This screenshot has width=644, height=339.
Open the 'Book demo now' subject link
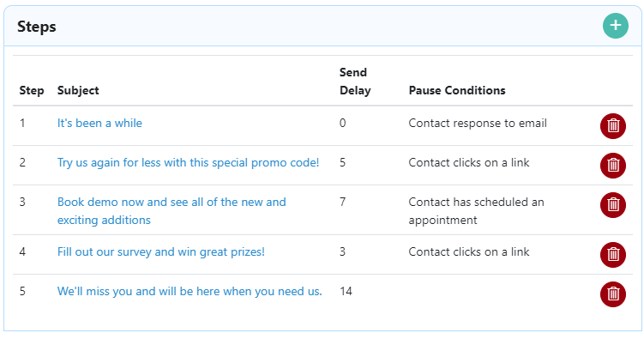click(172, 211)
